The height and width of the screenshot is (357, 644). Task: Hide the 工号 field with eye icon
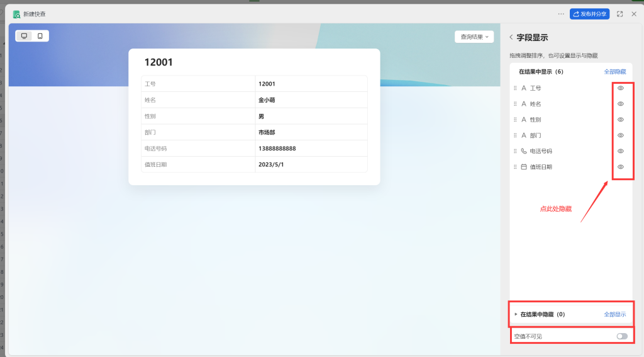620,88
